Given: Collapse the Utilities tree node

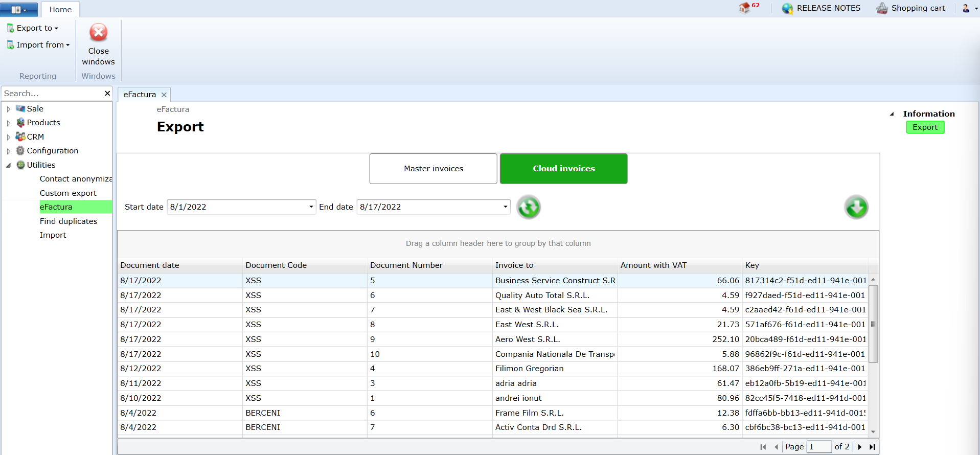Looking at the screenshot, I should coord(9,165).
